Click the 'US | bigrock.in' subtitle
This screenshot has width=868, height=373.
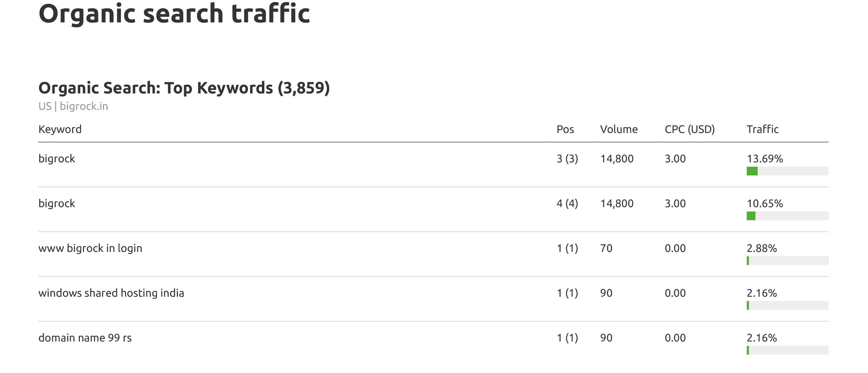(x=73, y=106)
